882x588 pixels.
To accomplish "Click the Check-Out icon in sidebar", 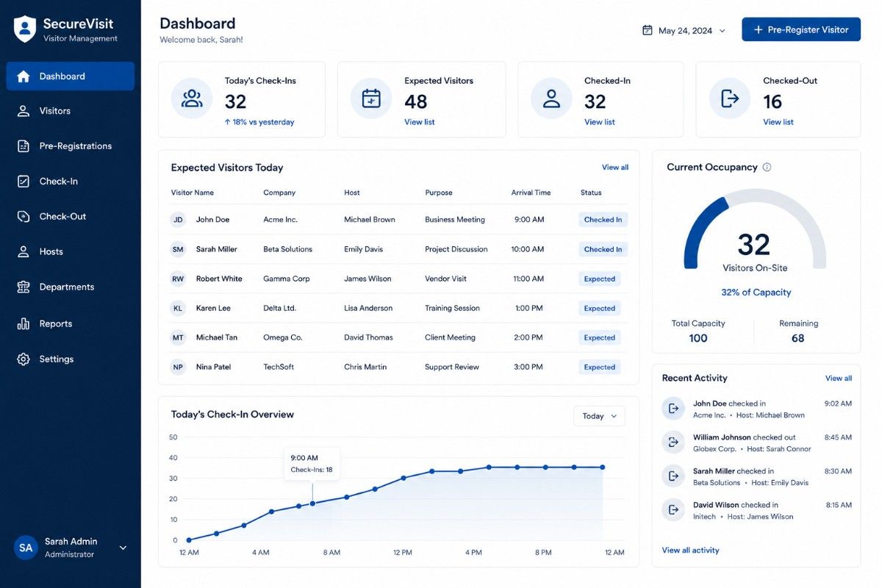I will pos(24,216).
